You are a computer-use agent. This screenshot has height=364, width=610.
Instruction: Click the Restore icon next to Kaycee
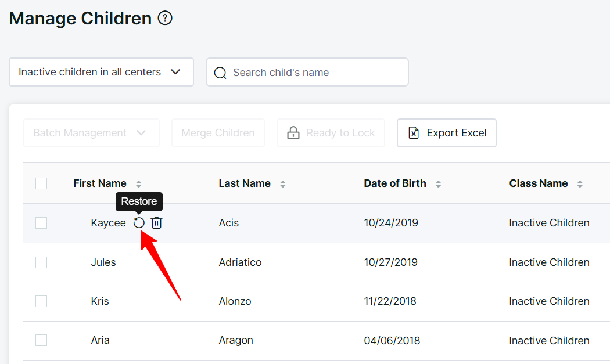point(139,223)
